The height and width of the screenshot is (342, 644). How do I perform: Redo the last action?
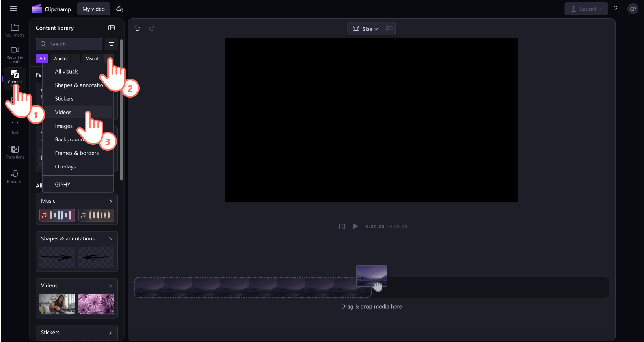click(x=152, y=28)
